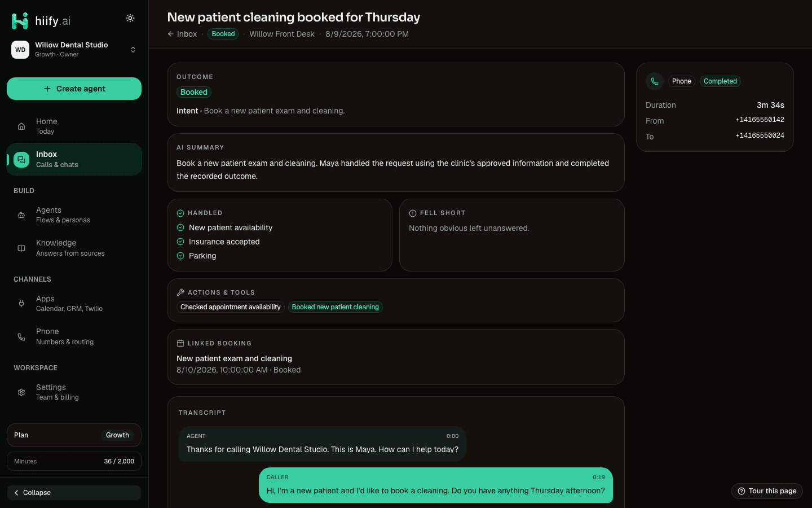Click the Create agent button
This screenshot has height=508, width=812.
click(x=74, y=89)
